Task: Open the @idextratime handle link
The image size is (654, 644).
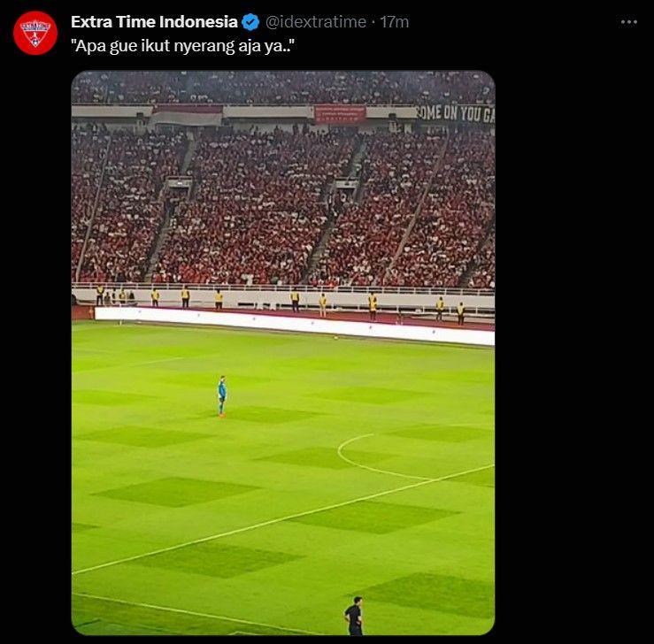Action: [316, 22]
